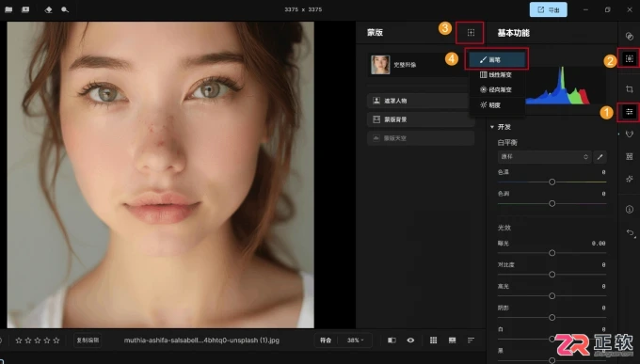Image resolution: width=640 pixels, height=364 pixels.
Task: Choose 画笔 brush from mask menu
Action: (497, 60)
